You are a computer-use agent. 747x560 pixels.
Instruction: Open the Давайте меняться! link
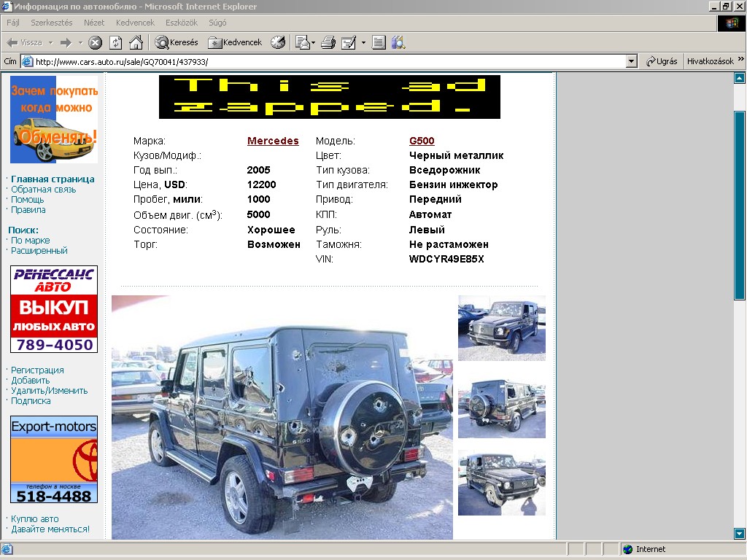click(50, 529)
